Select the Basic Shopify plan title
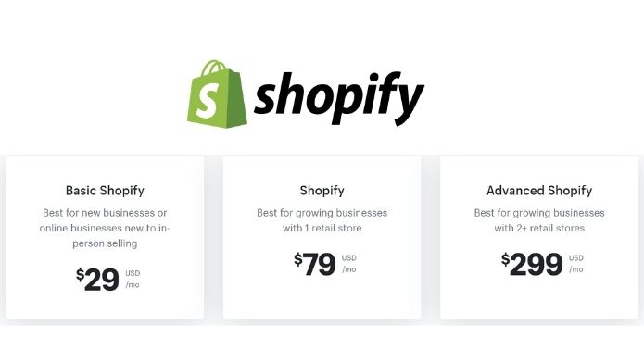This screenshot has height=362, width=644. pyautogui.click(x=105, y=191)
